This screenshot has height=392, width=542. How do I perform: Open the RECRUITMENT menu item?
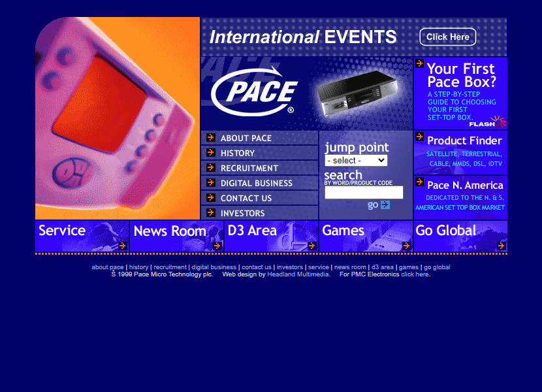pyautogui.click(x=260, y=168)
